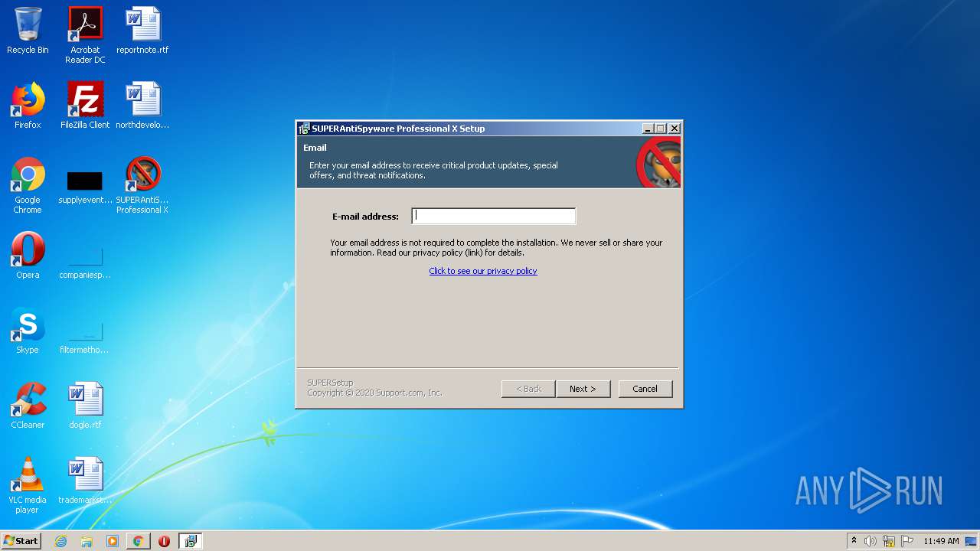Launch Firefox from the desktop

(28, 106)
